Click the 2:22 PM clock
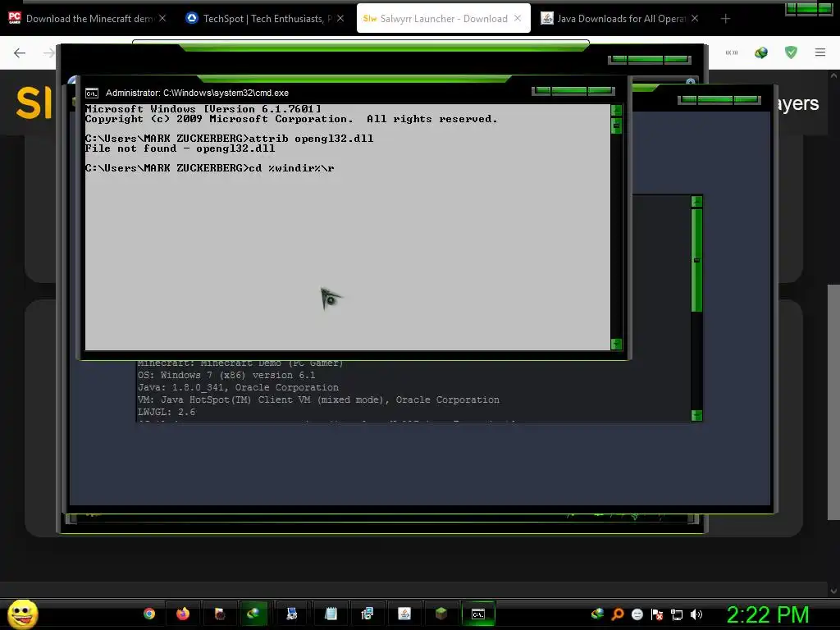 pyautogui.click(x=768, y=614)
